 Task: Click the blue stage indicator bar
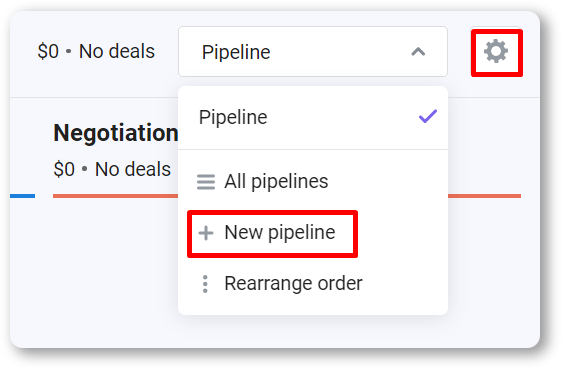[22, 196]
